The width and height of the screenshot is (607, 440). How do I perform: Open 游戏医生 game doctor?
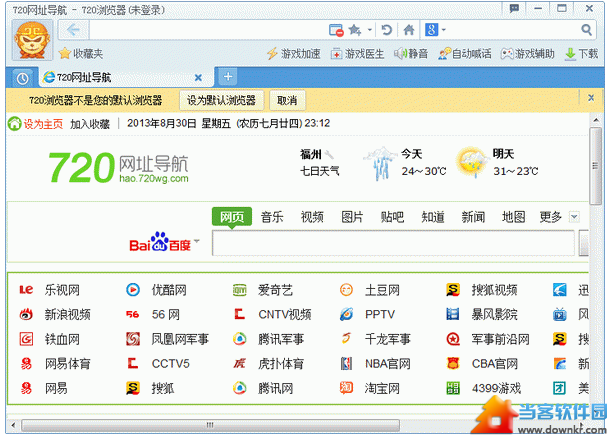[x=357, y=54]
